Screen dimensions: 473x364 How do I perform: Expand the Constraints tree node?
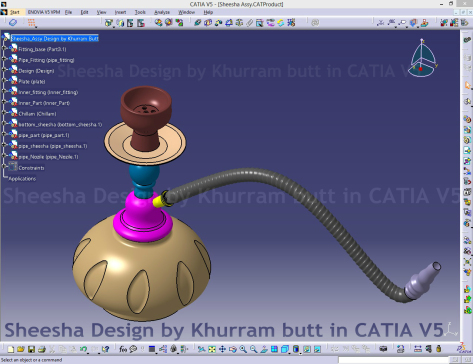click(4, 167)
